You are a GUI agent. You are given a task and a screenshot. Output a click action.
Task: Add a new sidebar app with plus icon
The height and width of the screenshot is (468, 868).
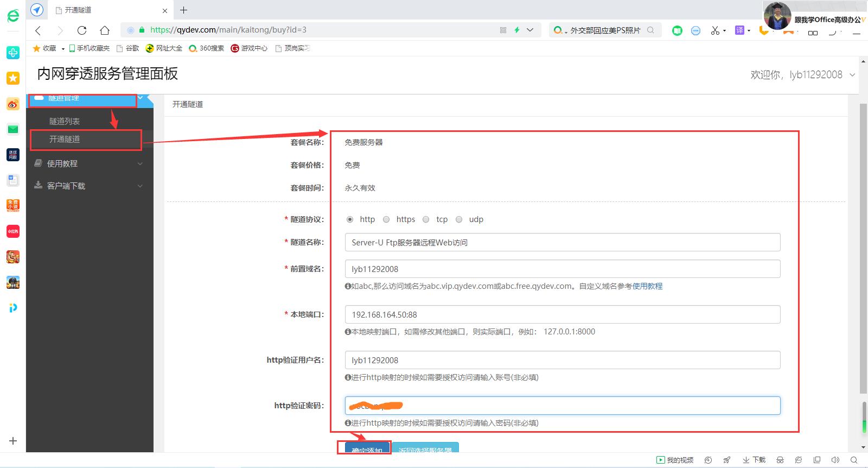pyautogui.click(x=13, y=441)
